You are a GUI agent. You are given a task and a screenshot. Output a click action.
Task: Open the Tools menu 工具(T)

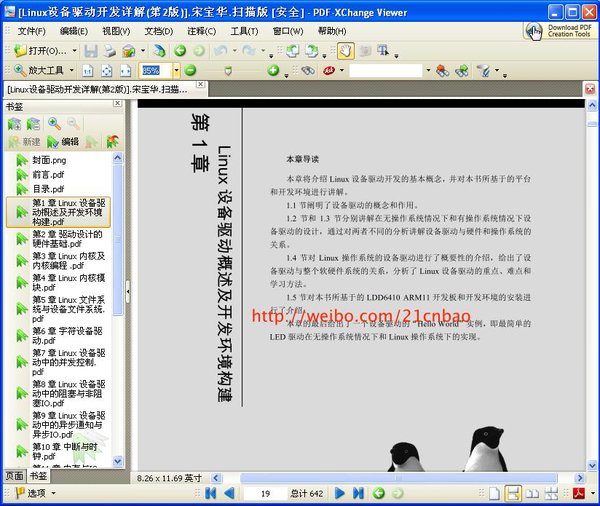tap(244, 31)
